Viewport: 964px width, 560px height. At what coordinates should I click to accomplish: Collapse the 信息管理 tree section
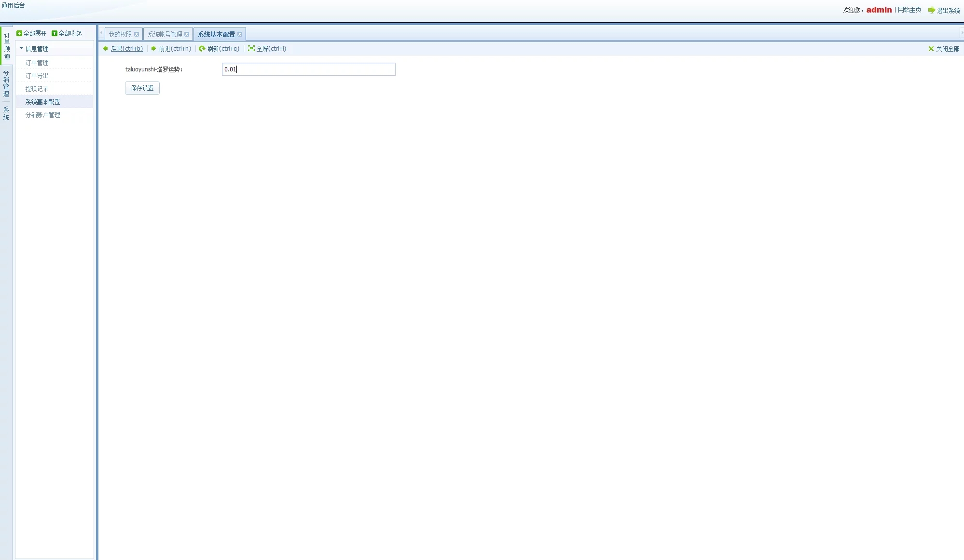(21, 48)
